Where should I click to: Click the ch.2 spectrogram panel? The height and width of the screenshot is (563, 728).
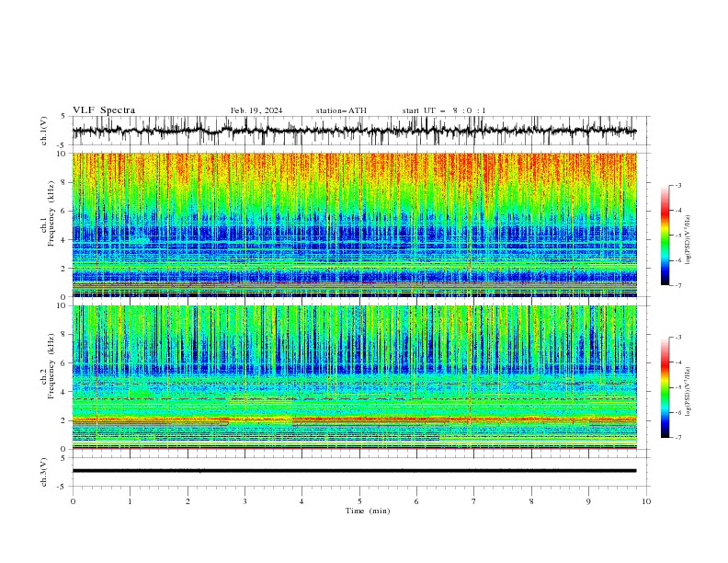click(x=354, y=377)
